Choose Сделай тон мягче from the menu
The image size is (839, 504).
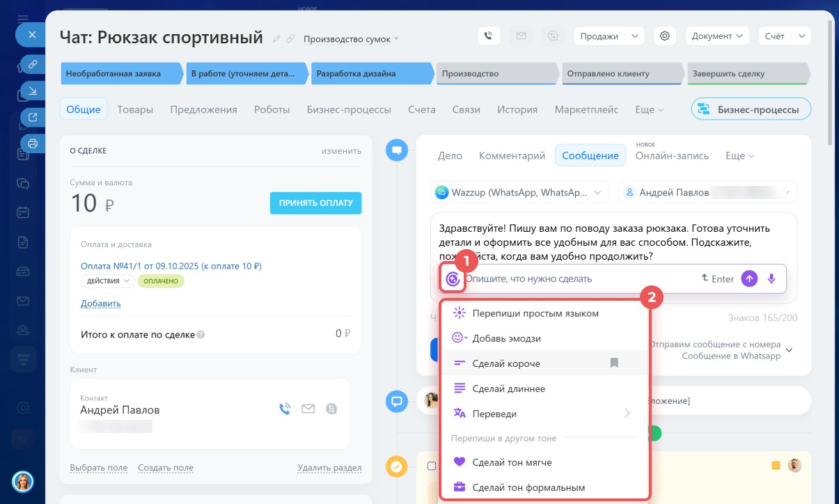point(545,462)
